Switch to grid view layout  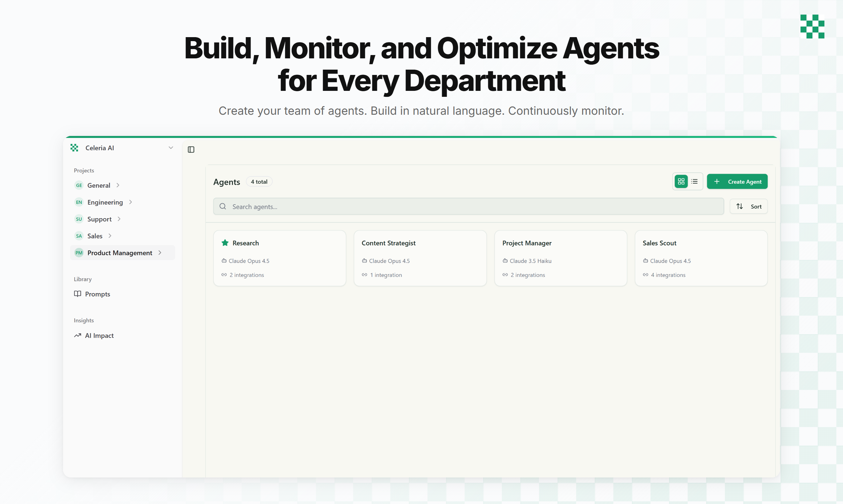(681, 181)
